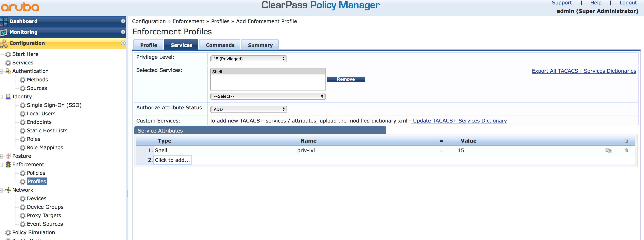This screenshot has width=644, height=240.
Task: Switch to the Summary tab
Action: pyautogui.click(x=260, y=45)
